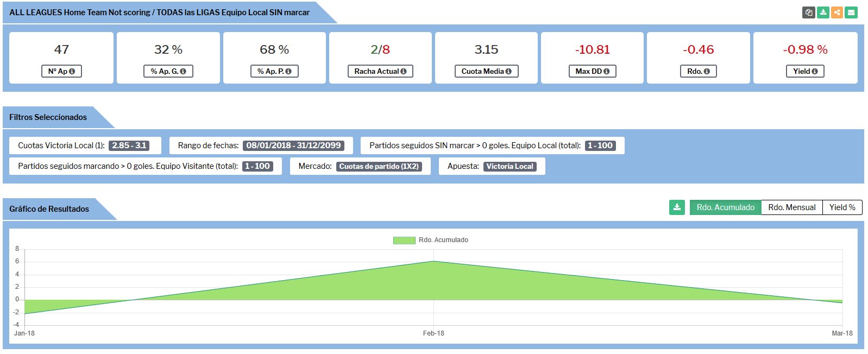The image size is (868, 354).
Task: Click info icon in % Ap. G. label
Action: pos(183,71)
